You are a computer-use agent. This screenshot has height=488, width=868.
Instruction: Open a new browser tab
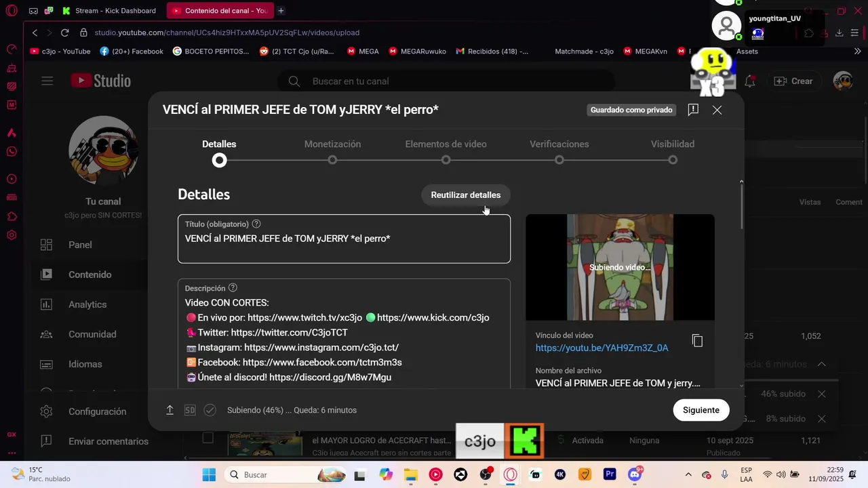point(281,11)
